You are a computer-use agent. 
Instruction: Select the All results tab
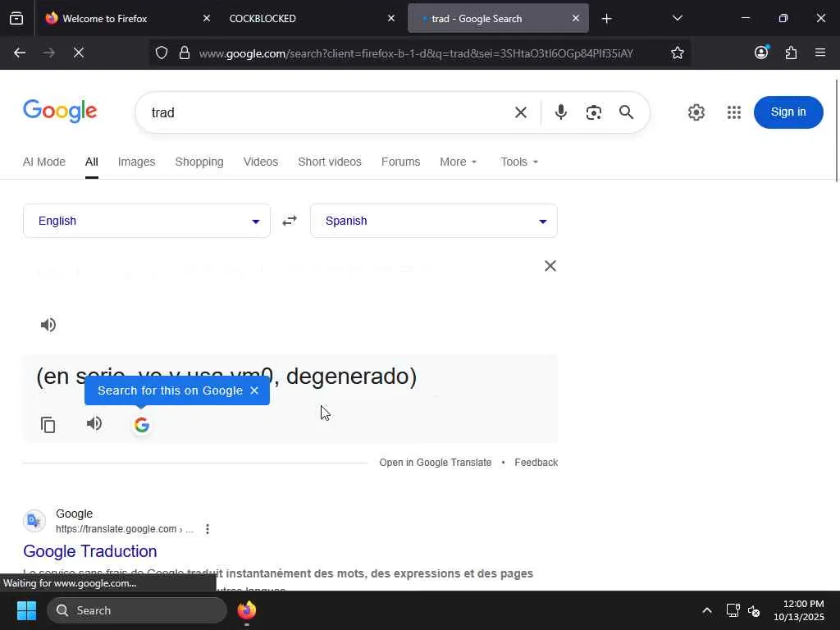(92, 162)
